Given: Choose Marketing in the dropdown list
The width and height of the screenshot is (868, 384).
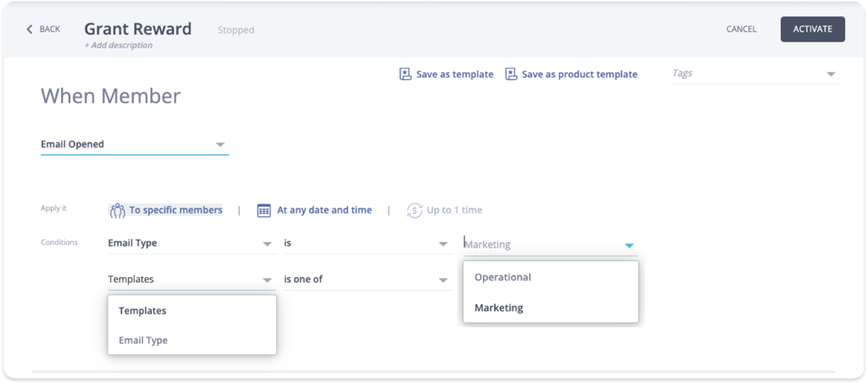Looking at the screenshot, I should 498,308.
